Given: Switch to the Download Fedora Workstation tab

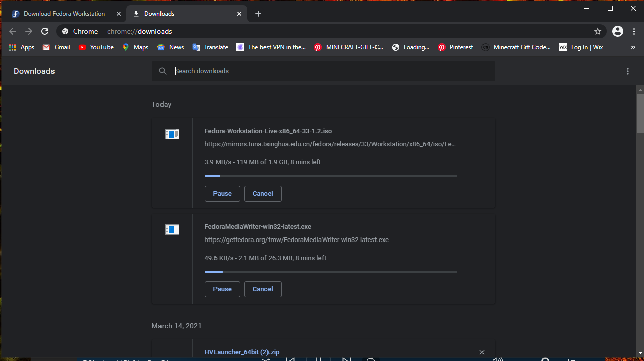Looking at the screenshot, I should point(66,14).
